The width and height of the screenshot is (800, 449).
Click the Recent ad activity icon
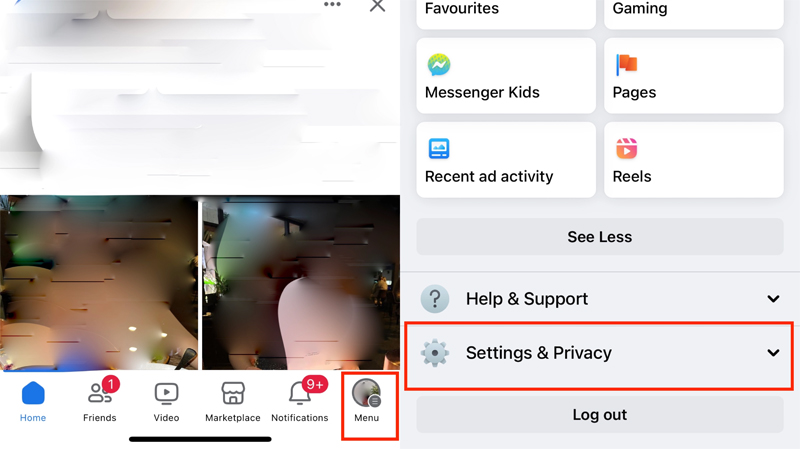(x=439, y=148)
